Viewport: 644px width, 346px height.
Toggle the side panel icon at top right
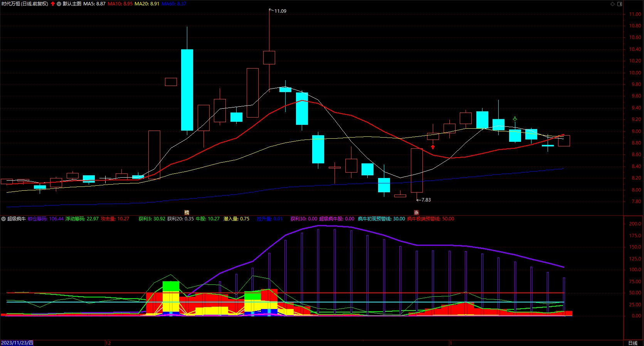click(620, 4)
